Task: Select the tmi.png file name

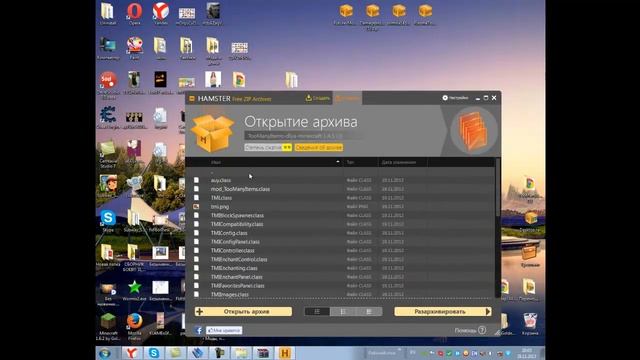Action: [x=220, y=207]
